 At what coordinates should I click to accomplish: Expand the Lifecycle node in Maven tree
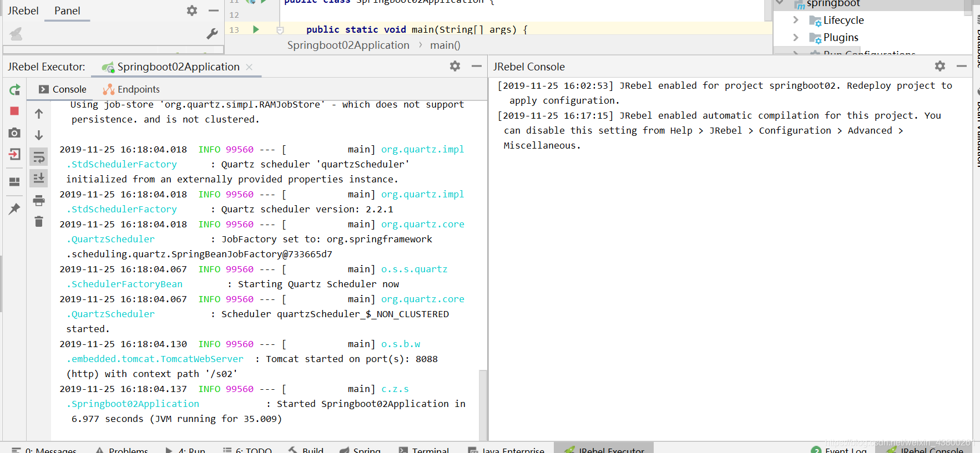pos(796,20)
